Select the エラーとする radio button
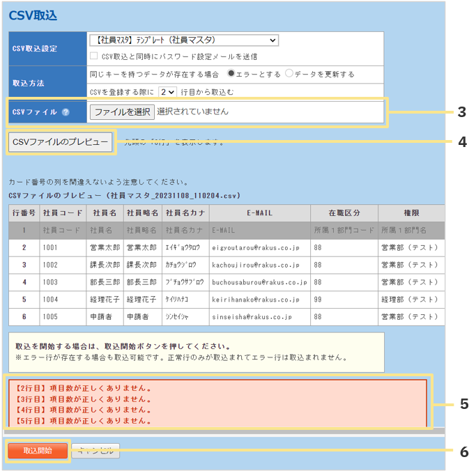Screen dimensions: 476x471 [x=231, y=74]
